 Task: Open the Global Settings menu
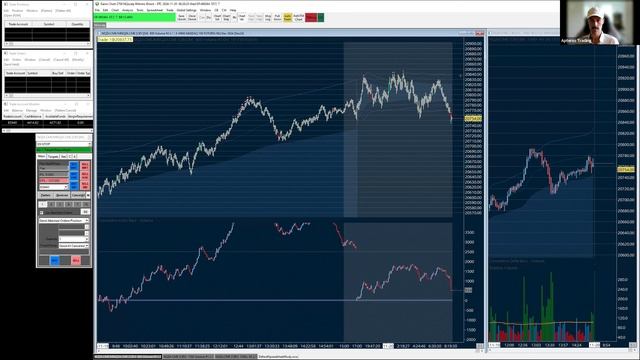point(187,10)
